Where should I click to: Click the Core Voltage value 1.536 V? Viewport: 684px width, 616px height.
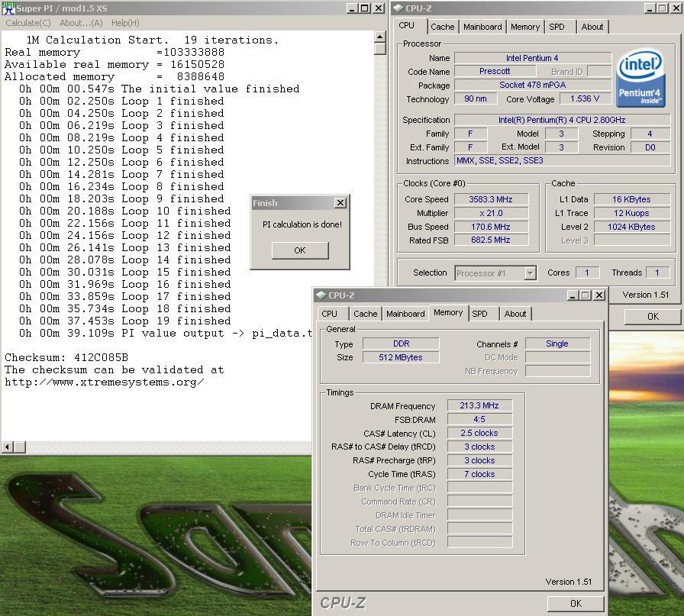point(585,98)
